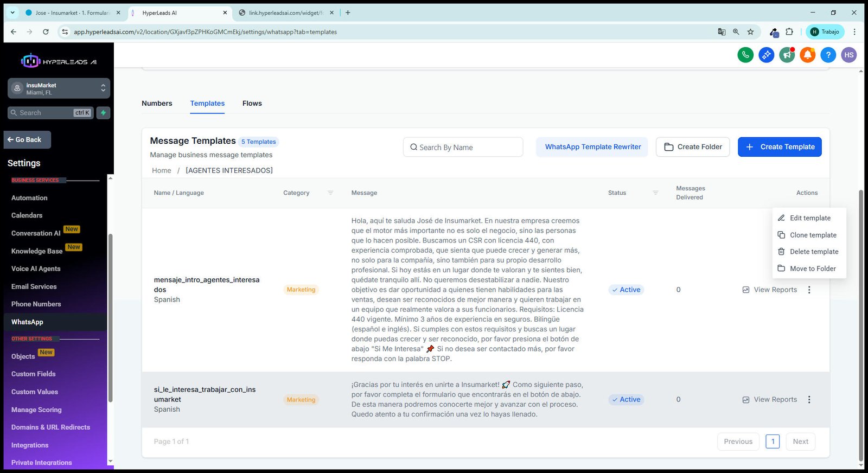Click Go Back in the sidebar
Image resolution: width=868 pixels, height=473 pixels.
[x=27, y=140]
